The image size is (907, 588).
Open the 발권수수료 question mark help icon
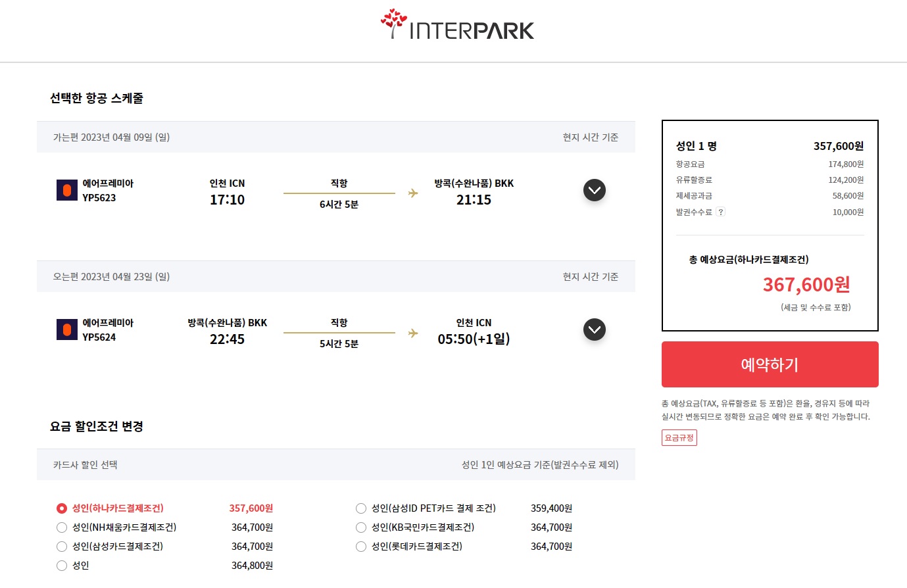(x=721, y=212)
